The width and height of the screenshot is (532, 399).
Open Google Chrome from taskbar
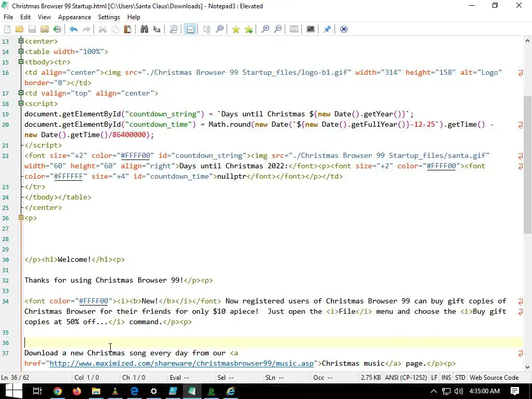point(58,391)
